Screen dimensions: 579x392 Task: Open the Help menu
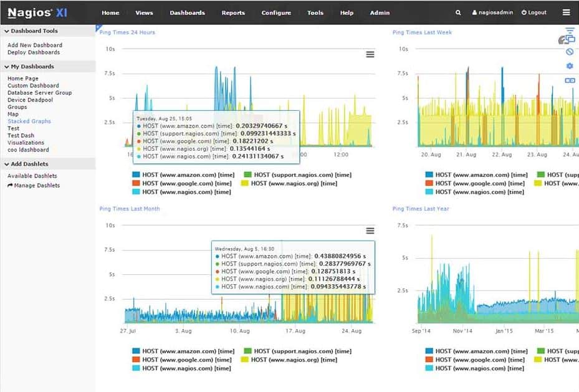pyautogui.click(x=347, y=12)
